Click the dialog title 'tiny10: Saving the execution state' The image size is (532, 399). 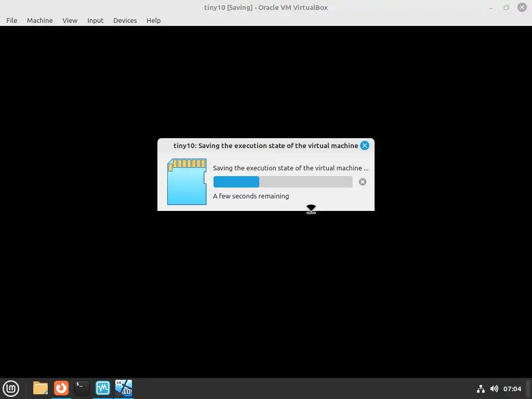pyautogui.click(x=265, y=145)
